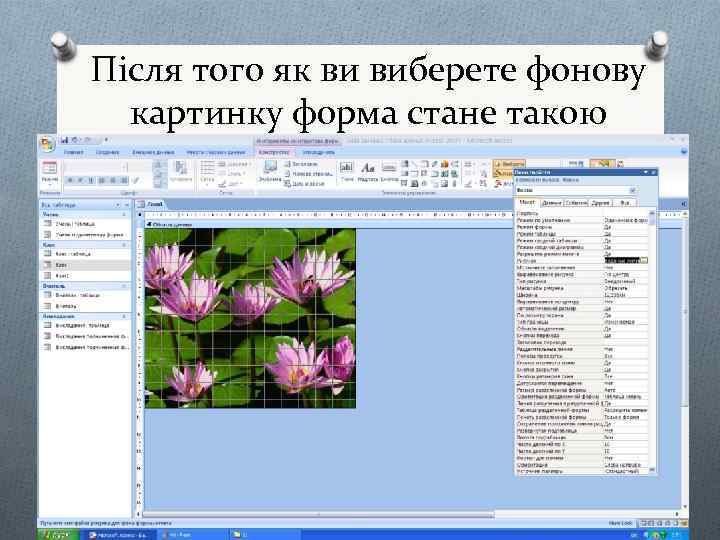Open the События tab in property sheet
Viewport: 720px width, 540px height.
[x=576, y=202]
